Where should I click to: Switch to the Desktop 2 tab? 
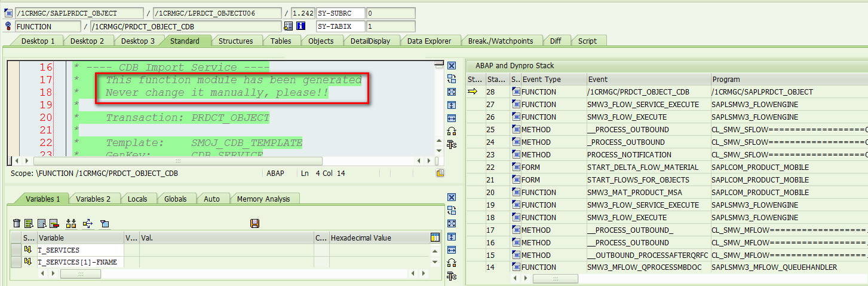tap(87, 41)
